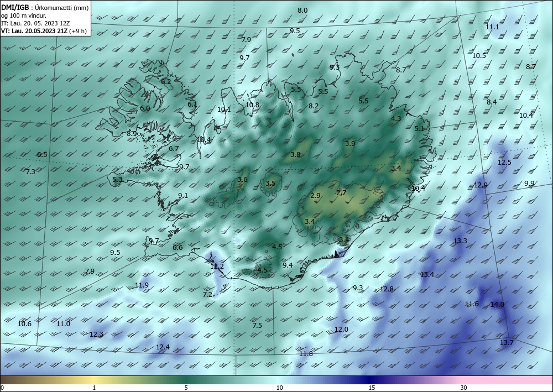
Task: Click the 9.4 value on the map
Action: [288, 265]
